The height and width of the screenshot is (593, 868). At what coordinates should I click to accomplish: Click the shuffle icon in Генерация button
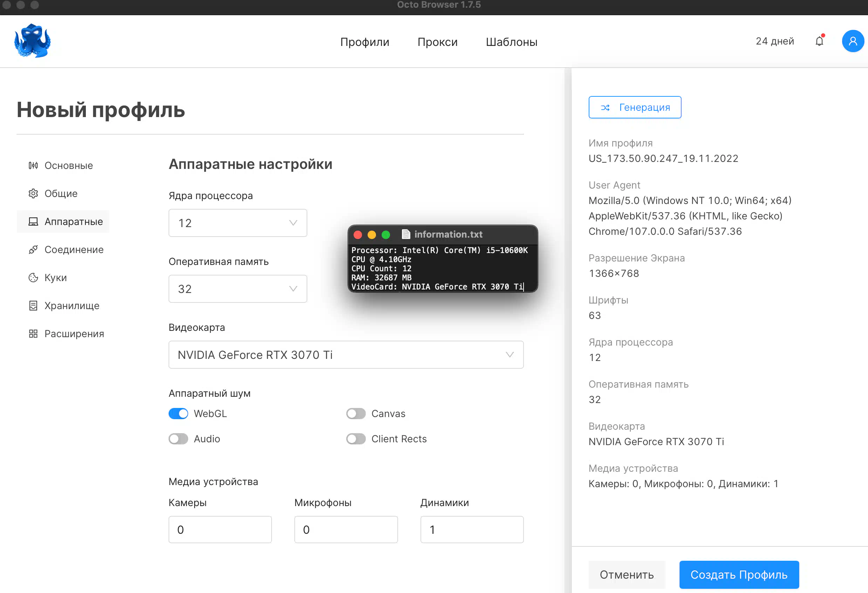coord(605,108)
